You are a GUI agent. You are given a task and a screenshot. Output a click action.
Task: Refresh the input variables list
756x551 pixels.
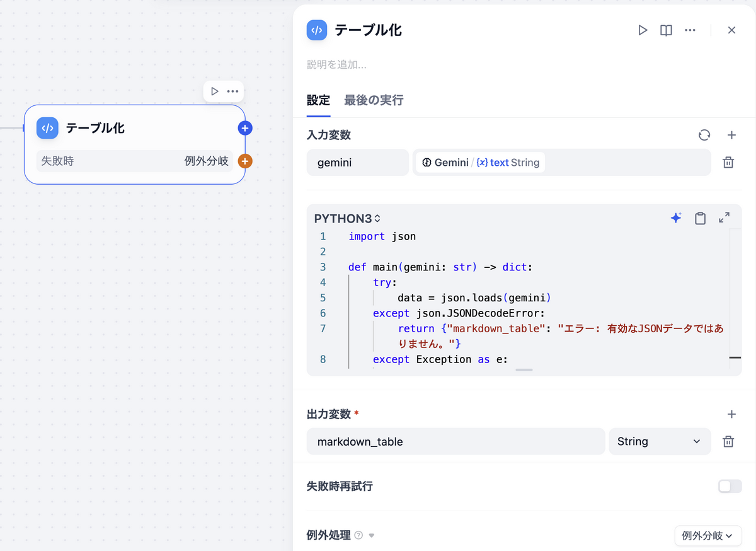(704, 135)
